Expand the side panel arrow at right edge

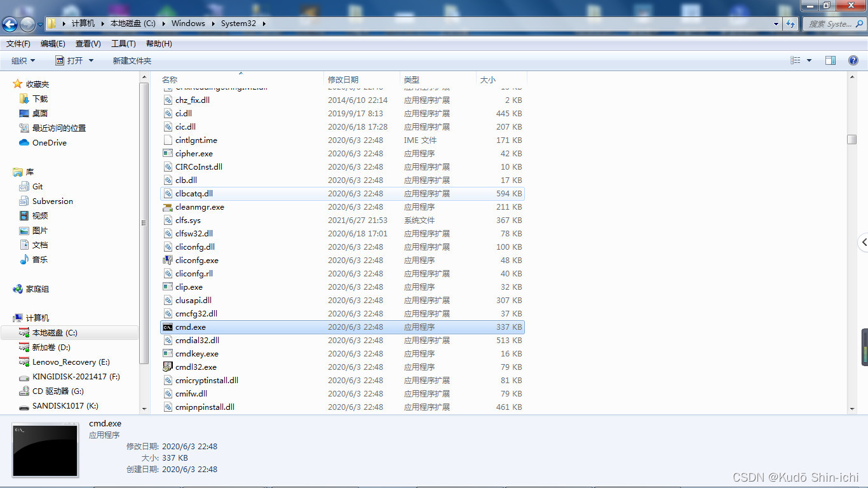[863, 242]
